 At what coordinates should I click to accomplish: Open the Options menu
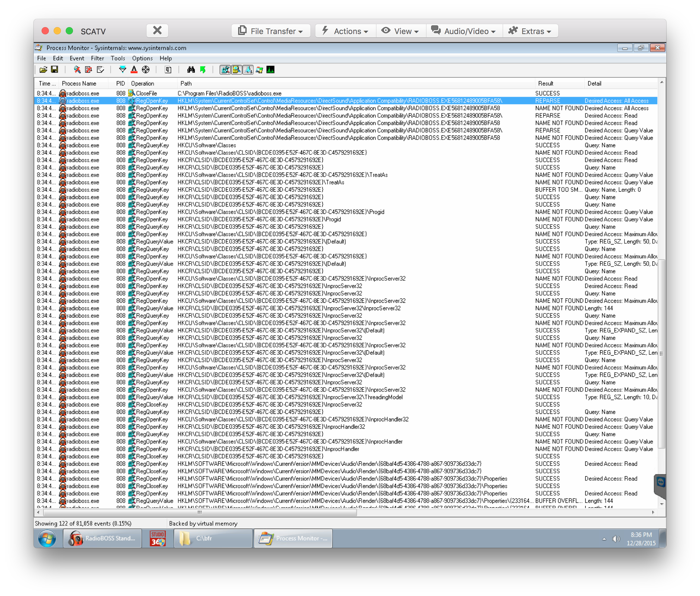pyautogui.click(x=142, y=58)
